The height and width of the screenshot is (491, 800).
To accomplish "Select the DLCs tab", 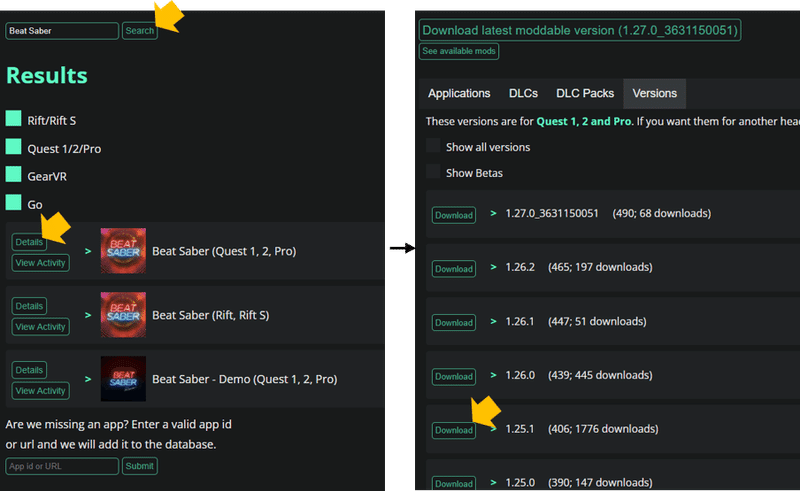I will click(523, 94).
